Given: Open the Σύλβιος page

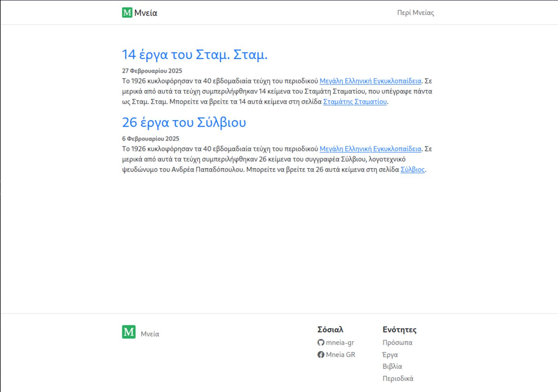Looking at the screenshot, I should 413,170.
